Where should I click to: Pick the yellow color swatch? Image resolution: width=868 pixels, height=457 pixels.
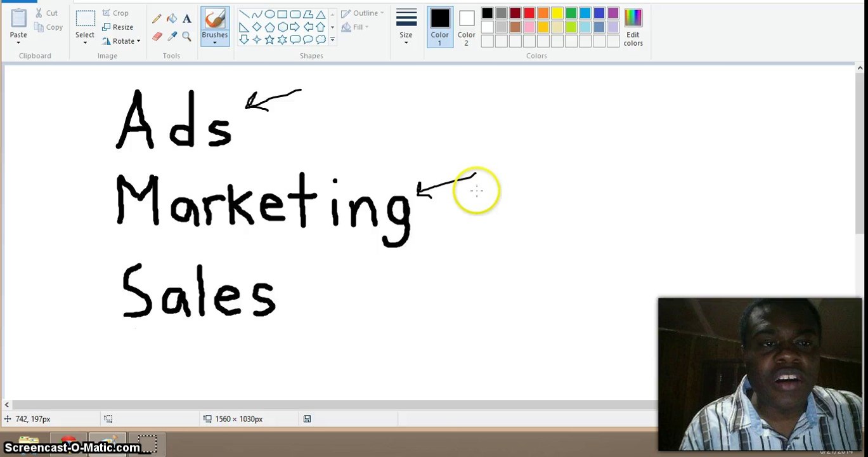click(557, 13)
